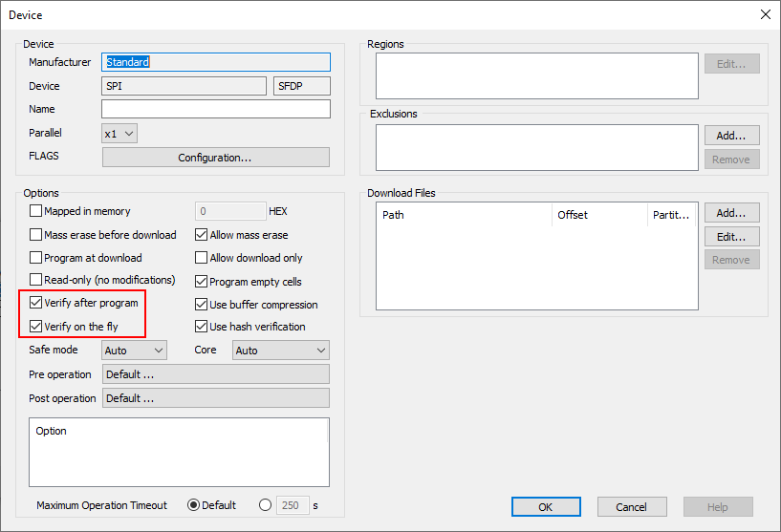Screen dimensions: 781x532
Task: Add an exclusion entry
Action: [731, 136]
